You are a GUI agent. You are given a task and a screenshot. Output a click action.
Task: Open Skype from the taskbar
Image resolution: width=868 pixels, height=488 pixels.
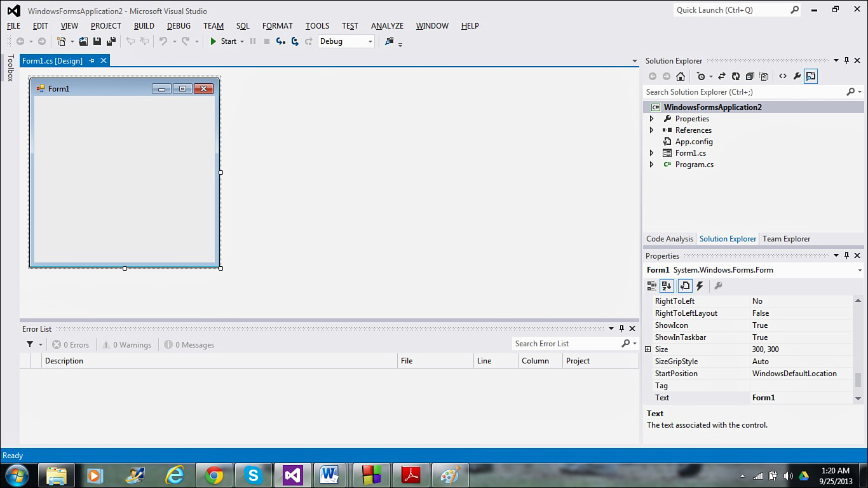click(254, 475)
